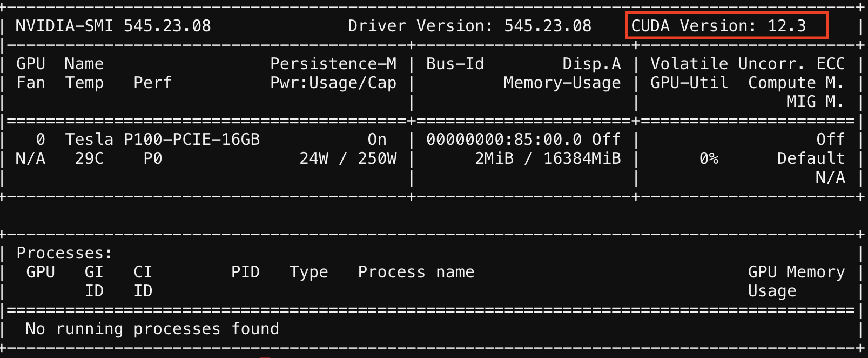Click the 24W / 250W power usage
Viewport: 868px width, 358px height.
point(348,158)
